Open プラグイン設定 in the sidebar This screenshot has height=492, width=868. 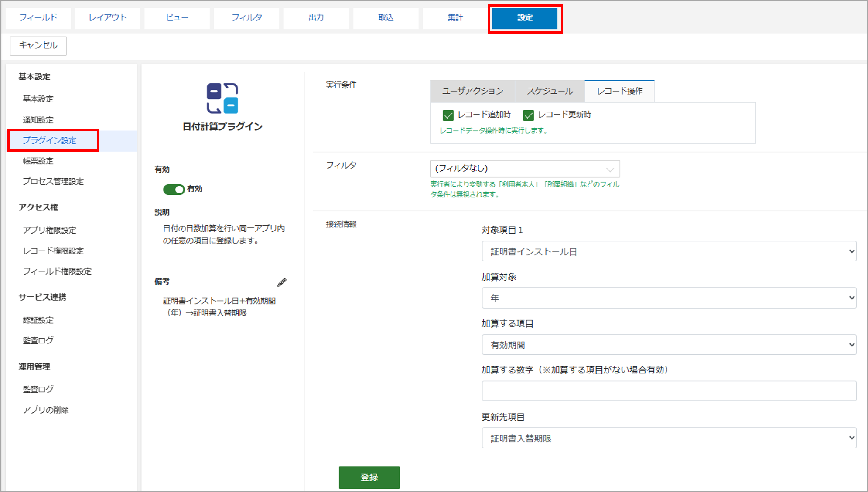[x=49, y=140]
